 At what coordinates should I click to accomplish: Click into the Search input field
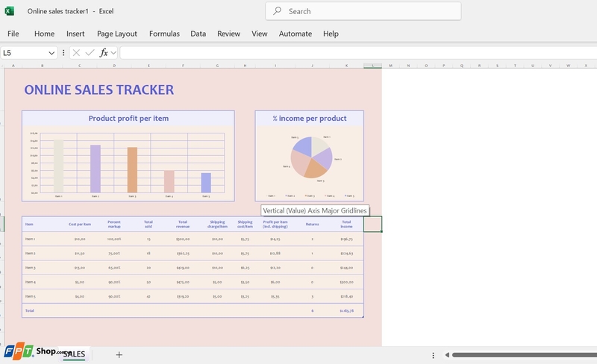pyautogui.click(x=363, y=11)
